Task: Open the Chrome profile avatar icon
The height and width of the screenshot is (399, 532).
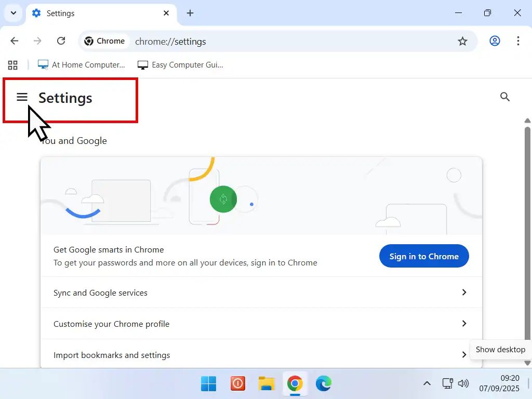Action: click(495, 42)
